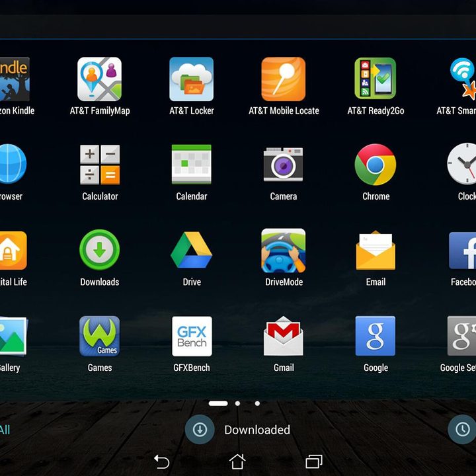Switch to the Downloaded apps tab

[238, 430]
